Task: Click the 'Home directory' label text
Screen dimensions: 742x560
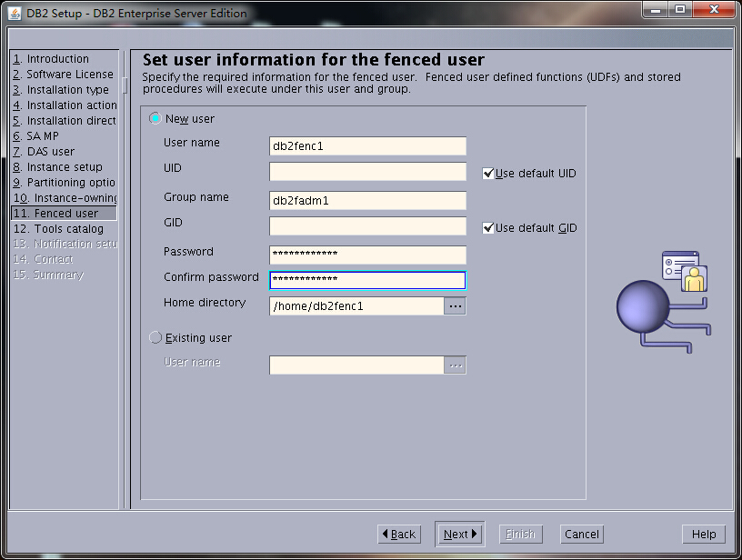Action: click(205, 303)
